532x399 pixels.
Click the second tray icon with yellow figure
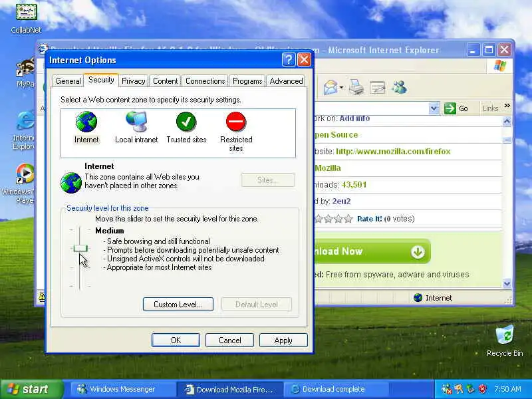(x=459, y=389)
